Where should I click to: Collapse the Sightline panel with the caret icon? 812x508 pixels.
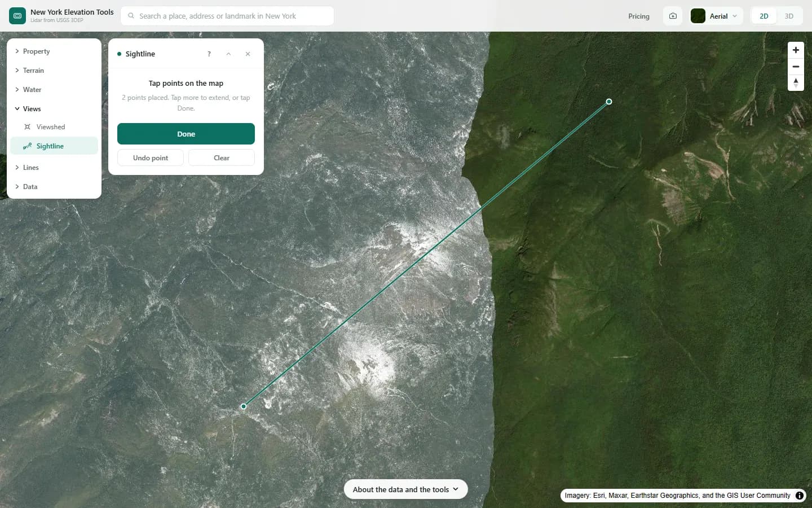click(228, 54)
